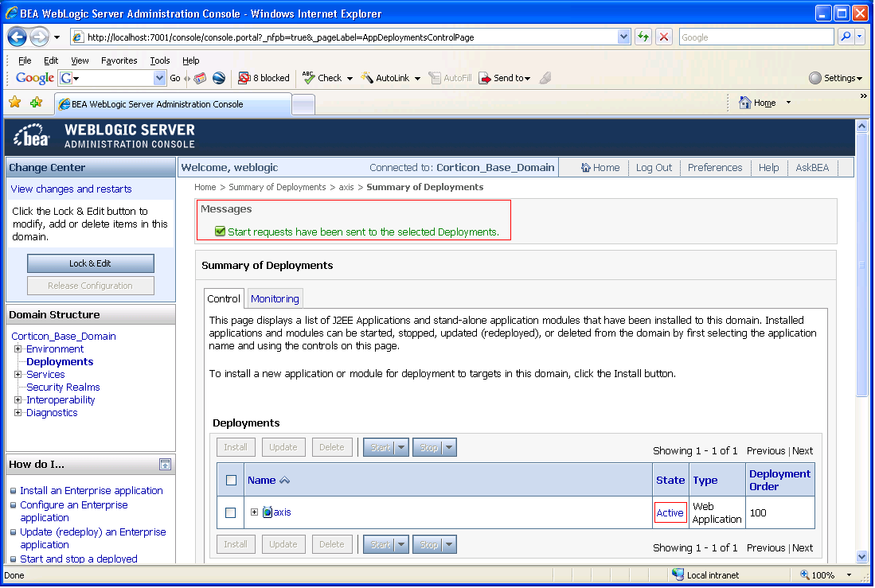Check the box for the axis deployment row
The image size is (875, 588).
(x=230, y=512)
